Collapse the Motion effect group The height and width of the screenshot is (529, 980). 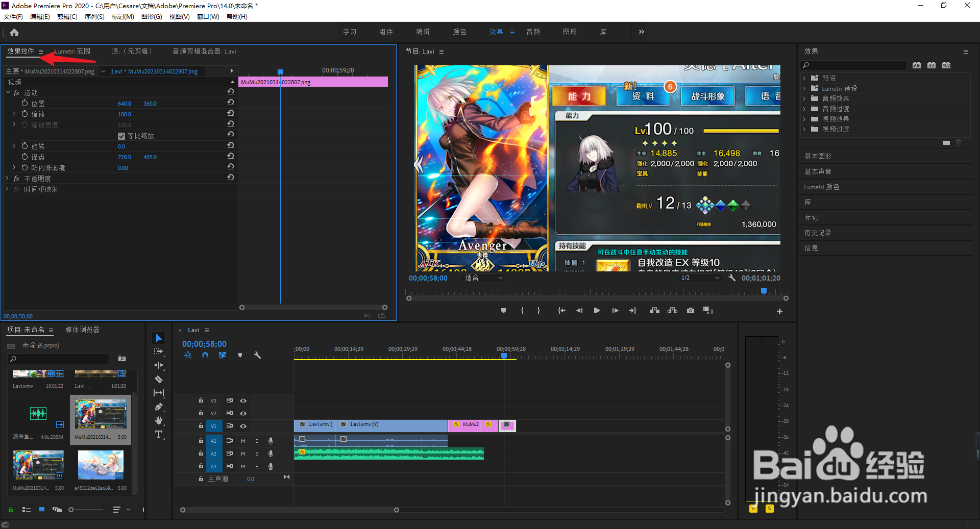click(x=8, y=93)
